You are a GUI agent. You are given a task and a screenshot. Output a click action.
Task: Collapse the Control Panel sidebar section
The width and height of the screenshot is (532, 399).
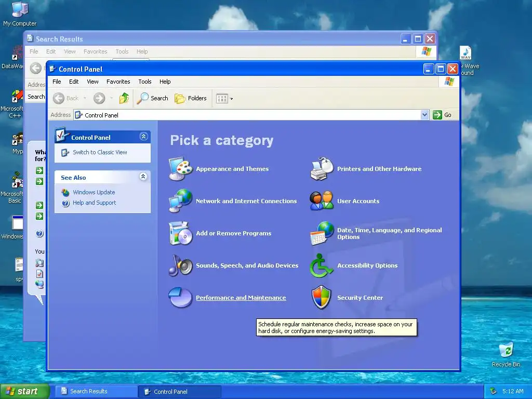[x=143, y=137]
